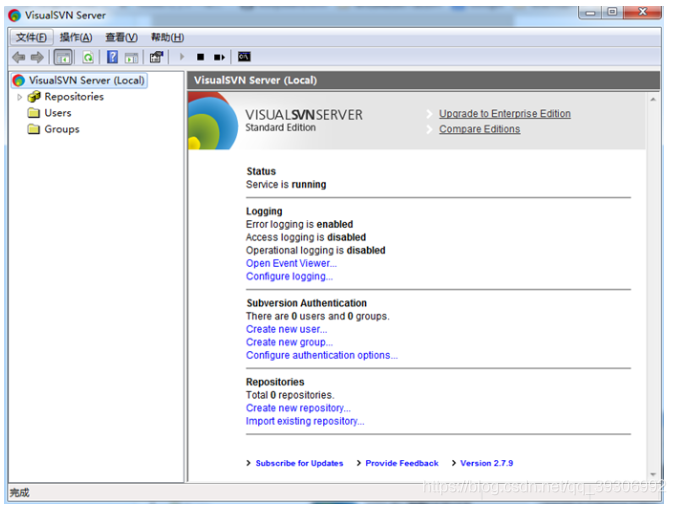Click the Back arrow toolbar icon
Viewport: 676px width, 505px height.
(x=19, y=57)
